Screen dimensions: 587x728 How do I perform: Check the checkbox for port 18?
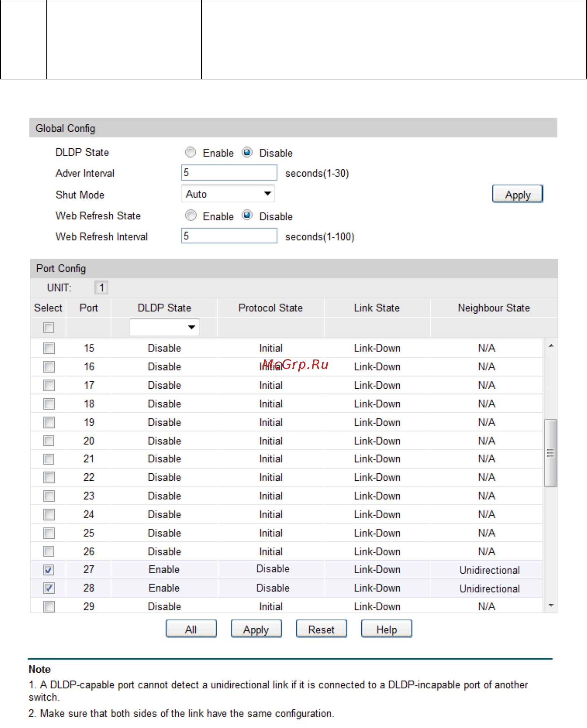pos(49,404)
